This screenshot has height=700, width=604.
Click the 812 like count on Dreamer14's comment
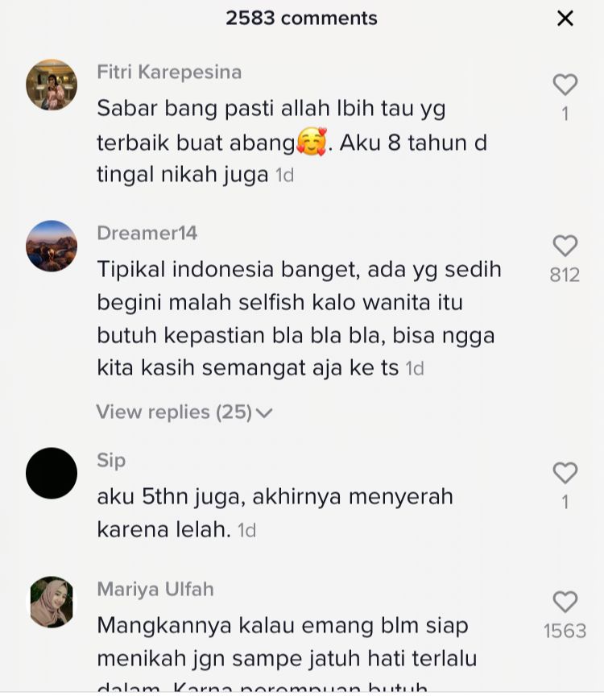click(x=565, y=275)
